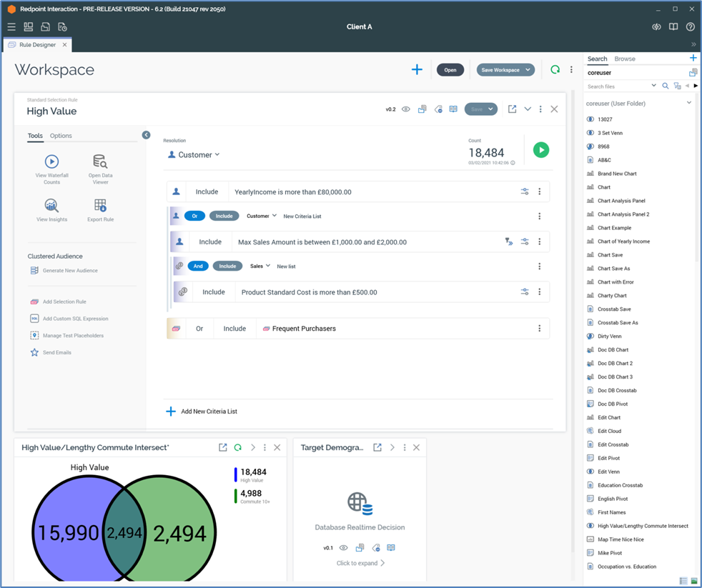
Task: Open the View Waterfall Counts tool
Action: (51, 162)
